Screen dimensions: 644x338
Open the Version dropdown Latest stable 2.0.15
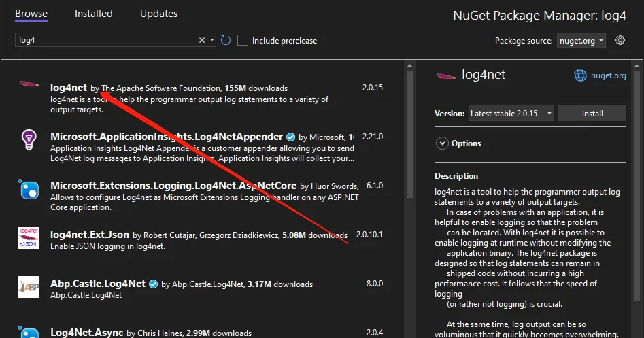pyautogui.click(x=511, y=114)
